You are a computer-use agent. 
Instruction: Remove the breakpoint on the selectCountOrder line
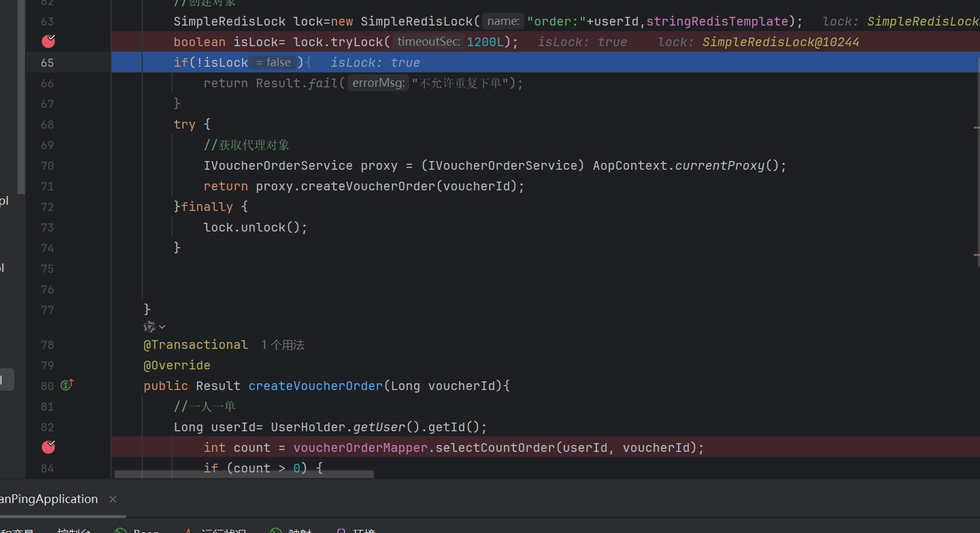[48, 447]
